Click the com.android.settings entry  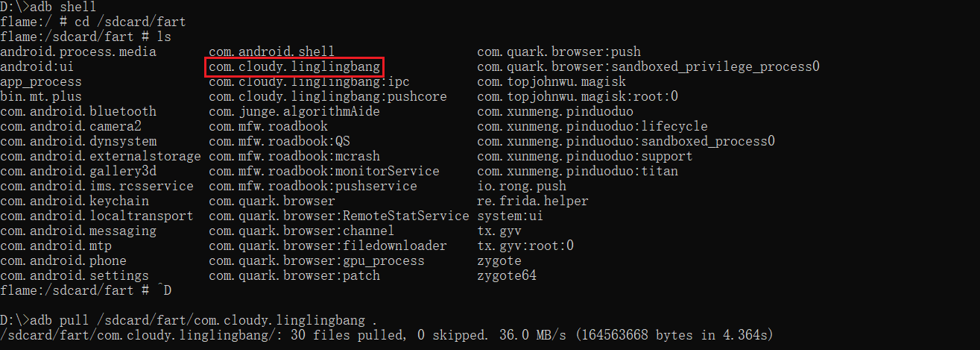click(75, 276)
